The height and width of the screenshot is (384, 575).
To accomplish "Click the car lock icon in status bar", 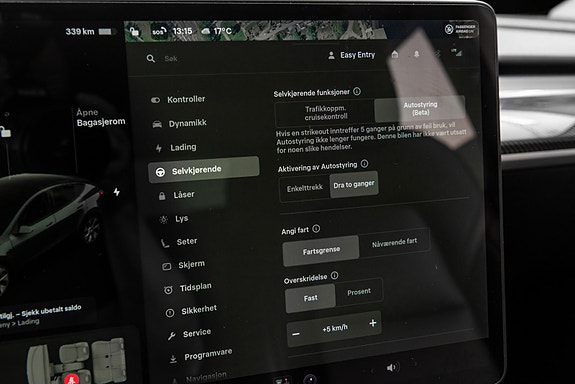I will point(134,32).
